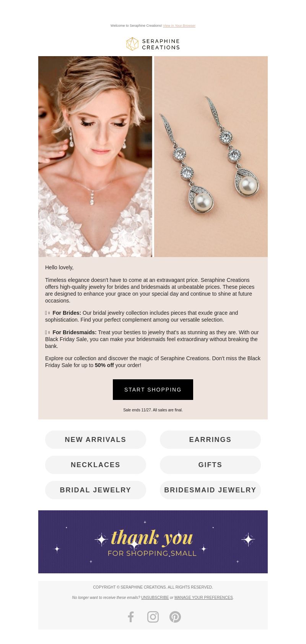The width and height of the screenshot is (306, 644).
Task: Open the Instagram icon in footer
Action: 153,617
